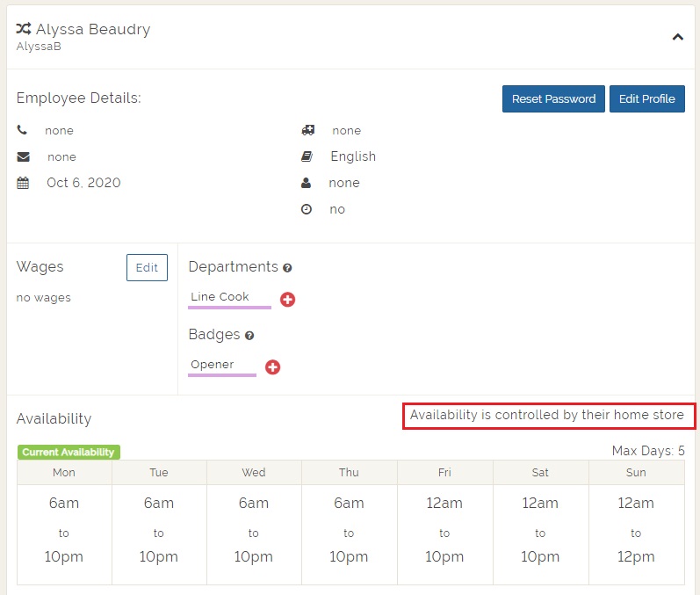The image size is (700, 595).
Task: Select the Opener badge tag
Action: tap(213, 365)
